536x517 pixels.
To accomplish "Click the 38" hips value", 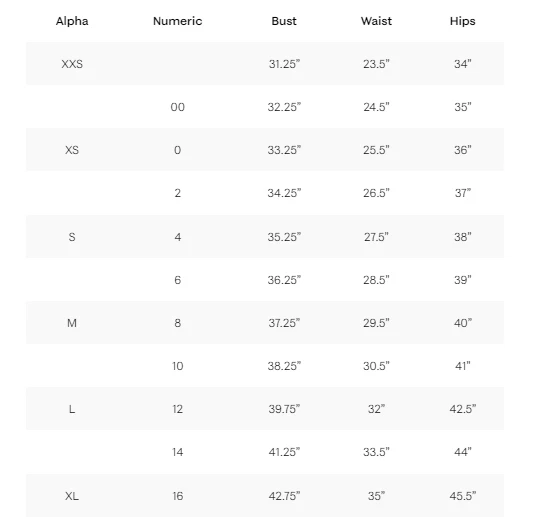I will (463, 237).
